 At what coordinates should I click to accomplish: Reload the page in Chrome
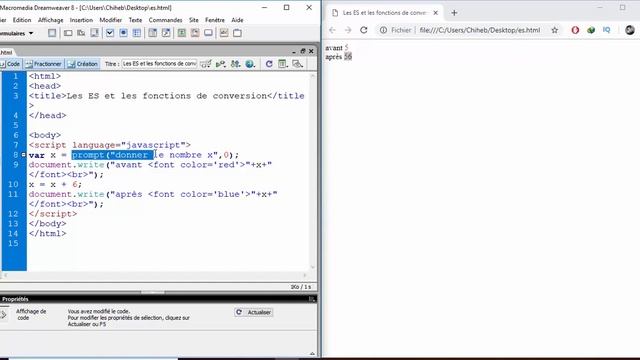tap(364, 30)
